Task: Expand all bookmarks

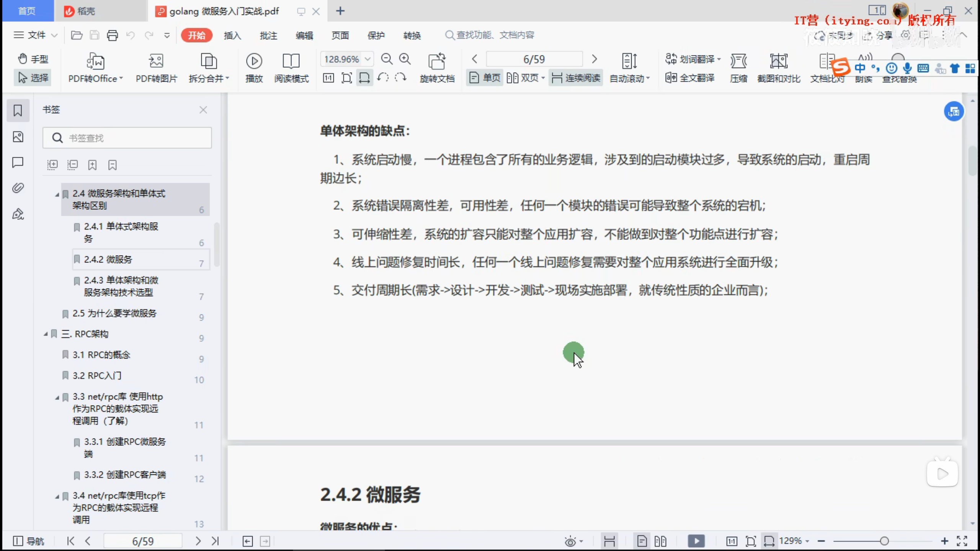Action: (52, 165)
